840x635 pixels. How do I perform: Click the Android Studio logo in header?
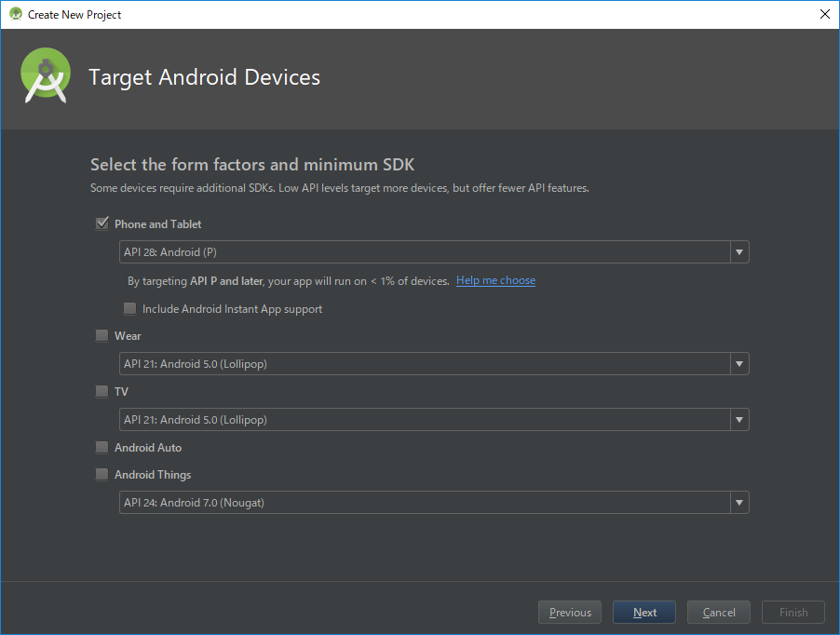coord(46,75)
